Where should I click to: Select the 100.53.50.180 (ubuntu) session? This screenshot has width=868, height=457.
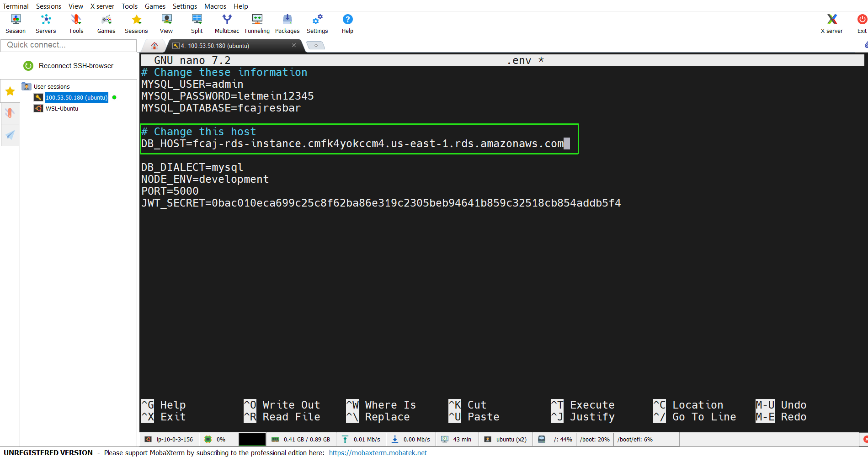[x=76, y=97]
